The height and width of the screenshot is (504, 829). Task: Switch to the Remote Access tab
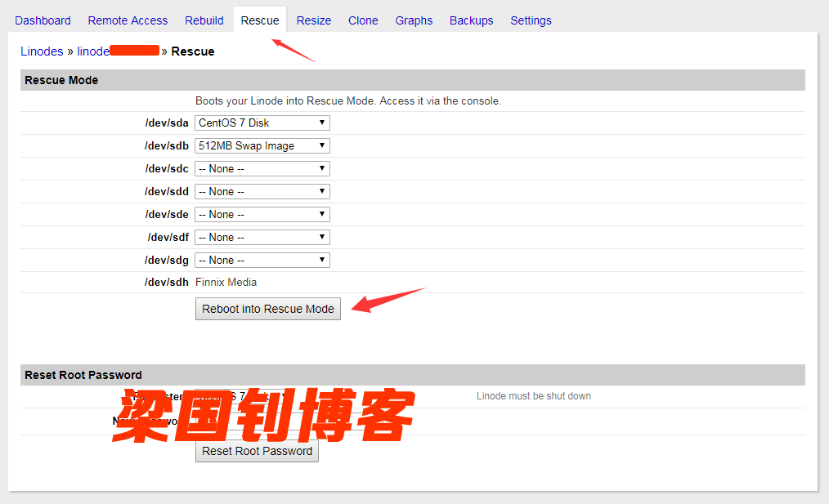click(x=128, y=20)
